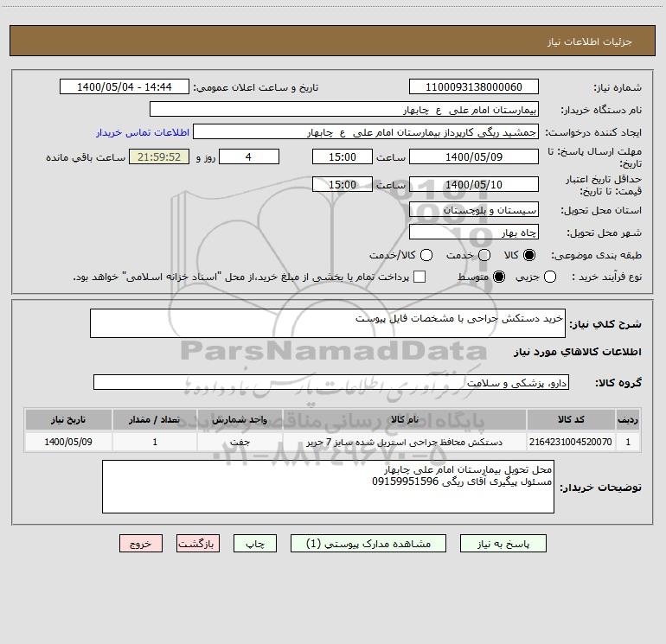Select the کالا radio button
Screen dimensions: 666x644
[x=529, y=255]
